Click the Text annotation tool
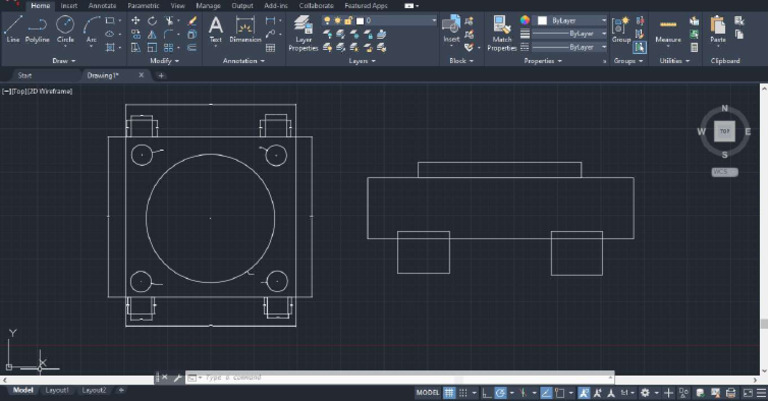This screenshot has width=768, height=401. click(x=215, y=27)
